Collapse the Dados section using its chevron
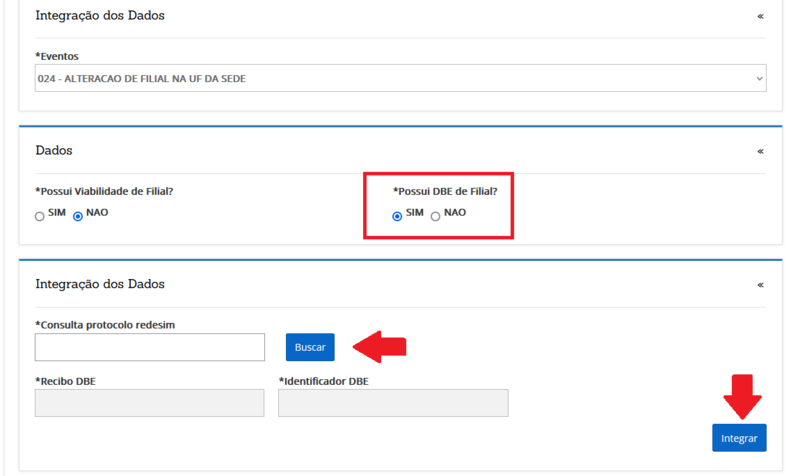 pos(760,151)
